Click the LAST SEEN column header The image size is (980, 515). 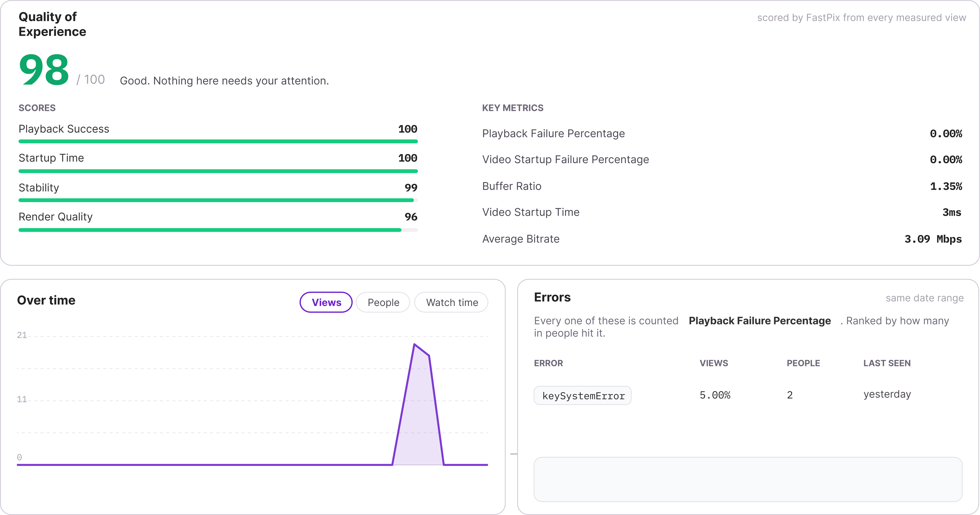[887, 363]
